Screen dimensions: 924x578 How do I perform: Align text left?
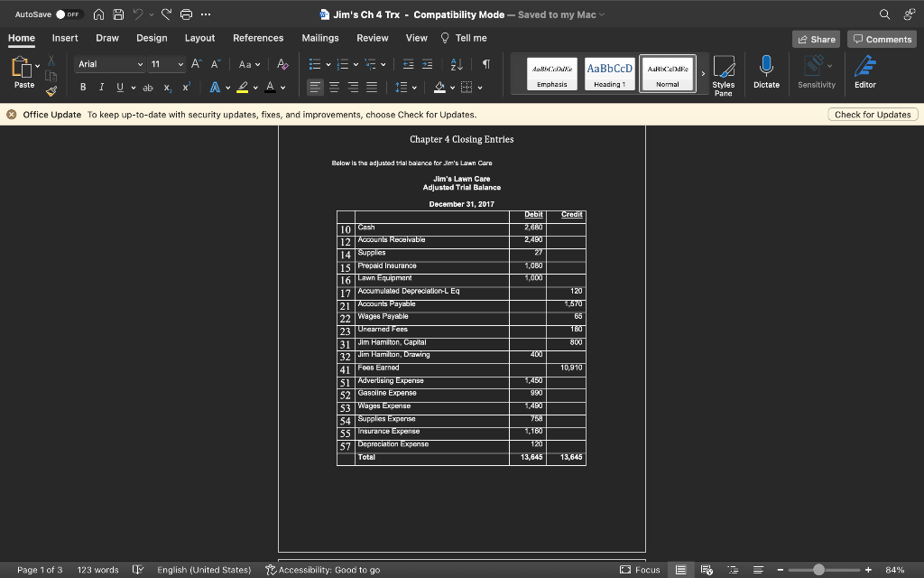pyautogui.click(x=315, y=88)
